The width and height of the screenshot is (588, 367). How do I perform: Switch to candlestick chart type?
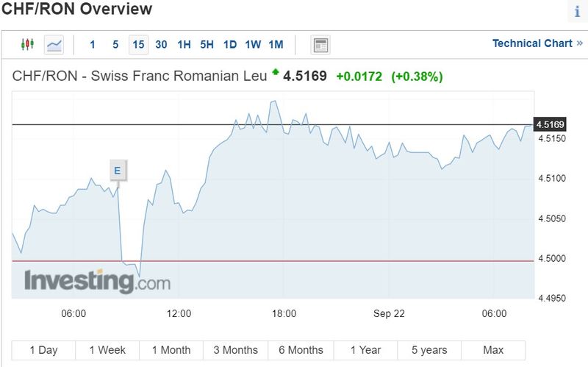pyautogui.click(x=27, y=45)
